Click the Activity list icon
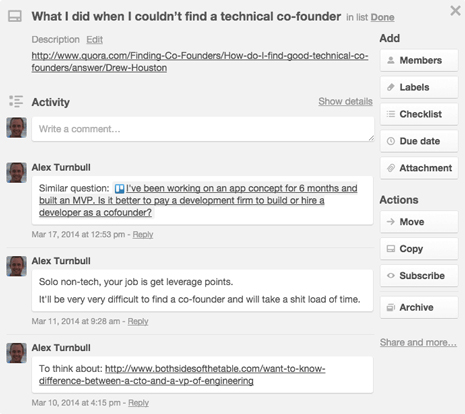The height and width of the screenshot is (414, 465). coord(16,101)
